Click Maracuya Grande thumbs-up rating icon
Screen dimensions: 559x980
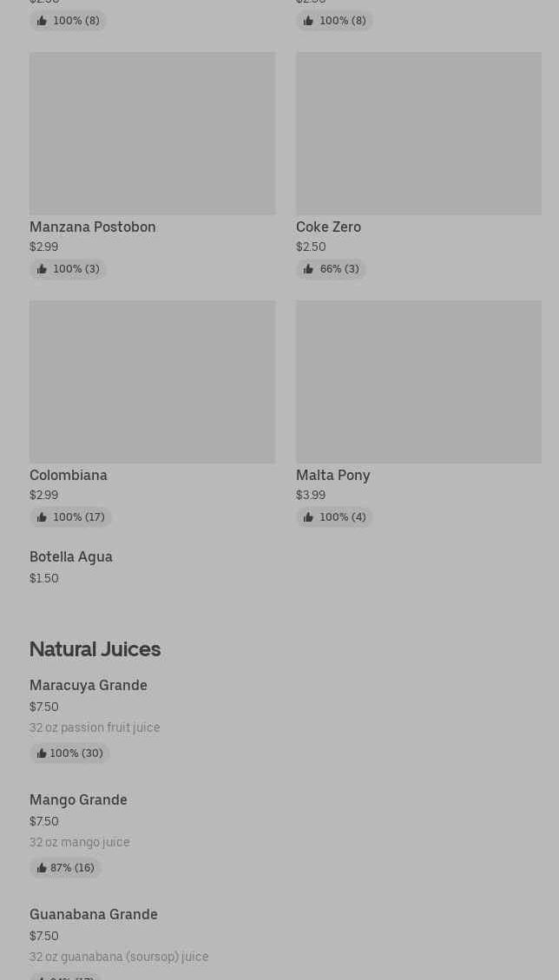pos(41,753)
